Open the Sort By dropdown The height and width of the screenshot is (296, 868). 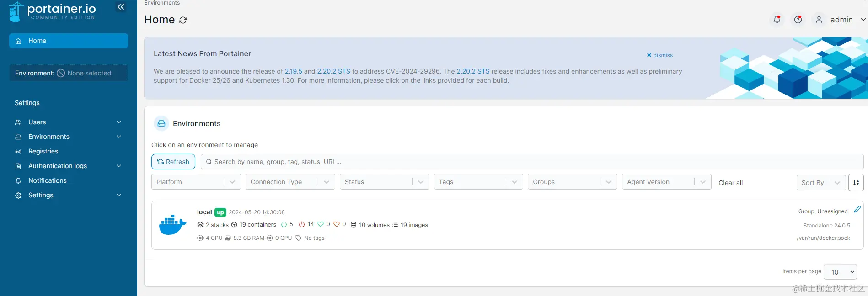(x=821, y=183)
